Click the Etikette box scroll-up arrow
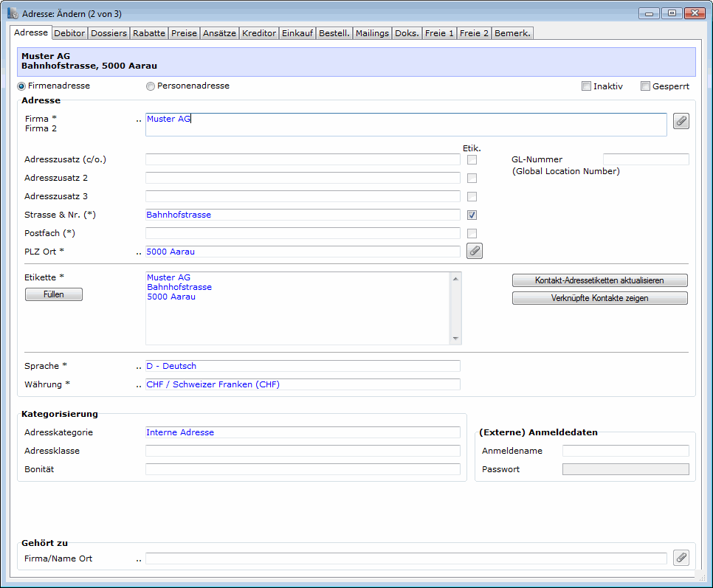This screenshot has height=588, width=713. [x=455, y=279]
